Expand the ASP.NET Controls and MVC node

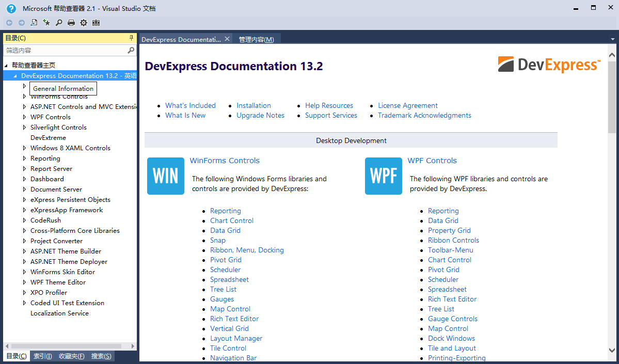click(x=24, y=106)
